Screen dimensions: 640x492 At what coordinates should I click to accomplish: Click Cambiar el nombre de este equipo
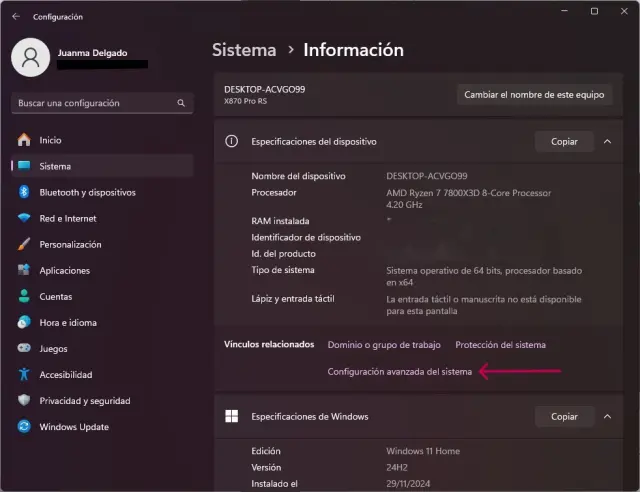(534, 95)
